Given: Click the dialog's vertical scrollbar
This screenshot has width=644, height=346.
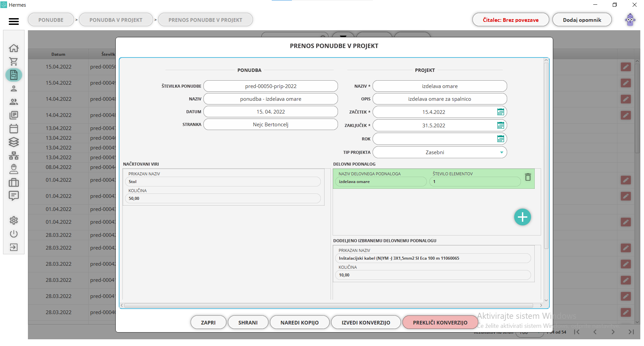Looking at the screenshot, I should pos(546,156).
